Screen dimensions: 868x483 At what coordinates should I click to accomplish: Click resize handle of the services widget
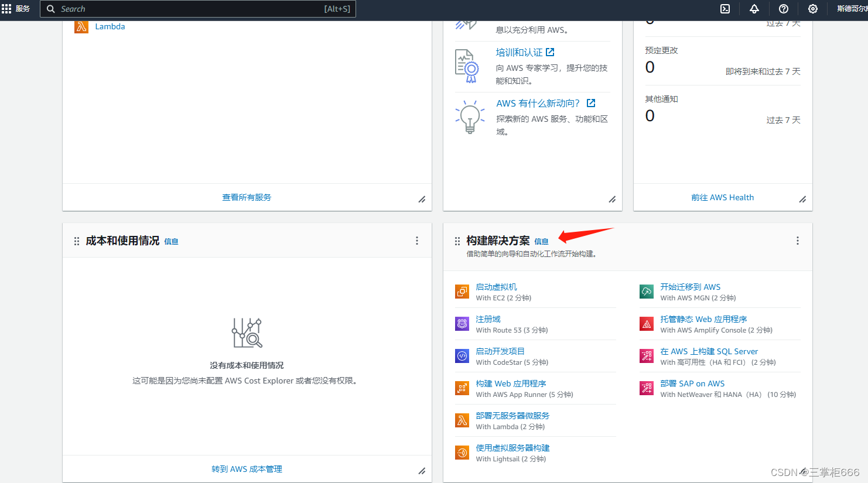(422, 200)
